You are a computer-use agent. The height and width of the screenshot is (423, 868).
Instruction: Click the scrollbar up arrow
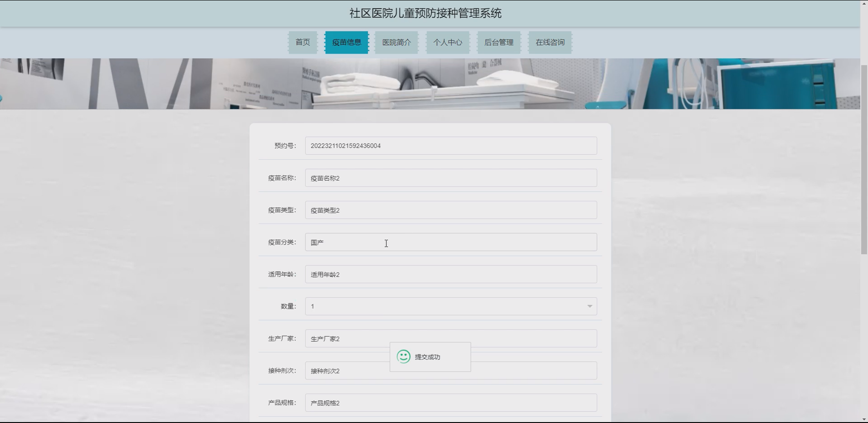pos(864,3)
